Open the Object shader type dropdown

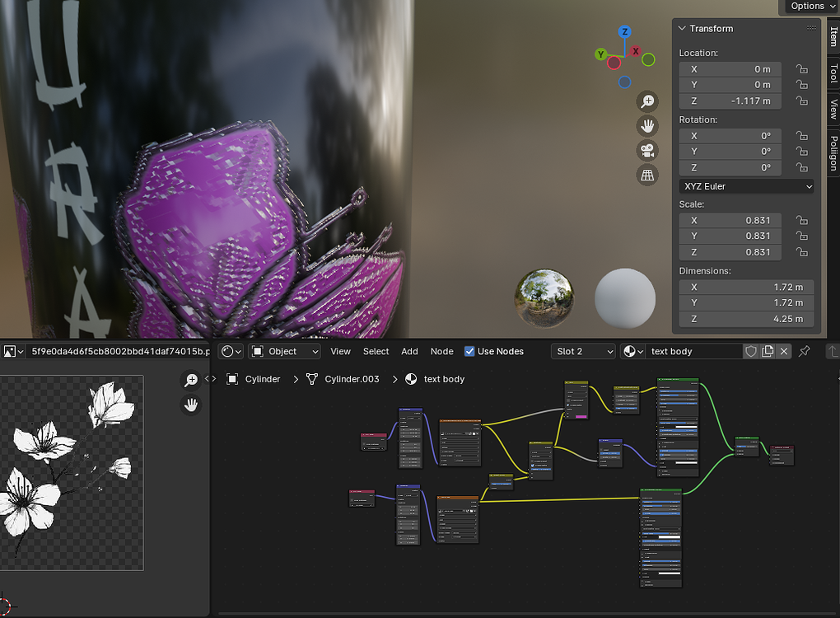pos(285,351)
